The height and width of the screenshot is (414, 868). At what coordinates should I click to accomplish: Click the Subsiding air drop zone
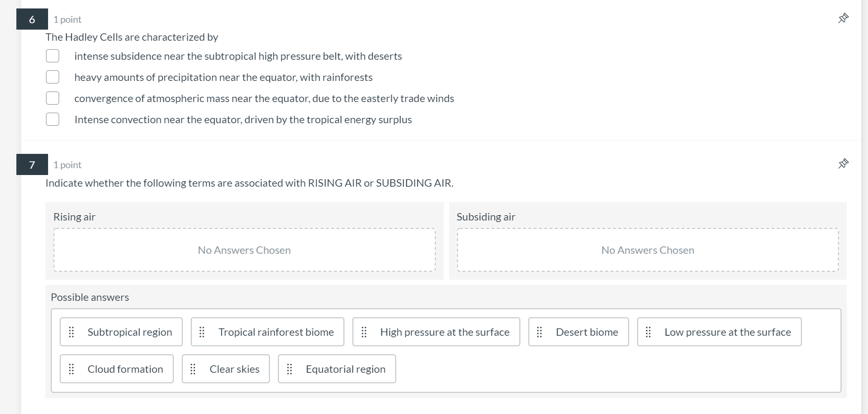[647, 250]
